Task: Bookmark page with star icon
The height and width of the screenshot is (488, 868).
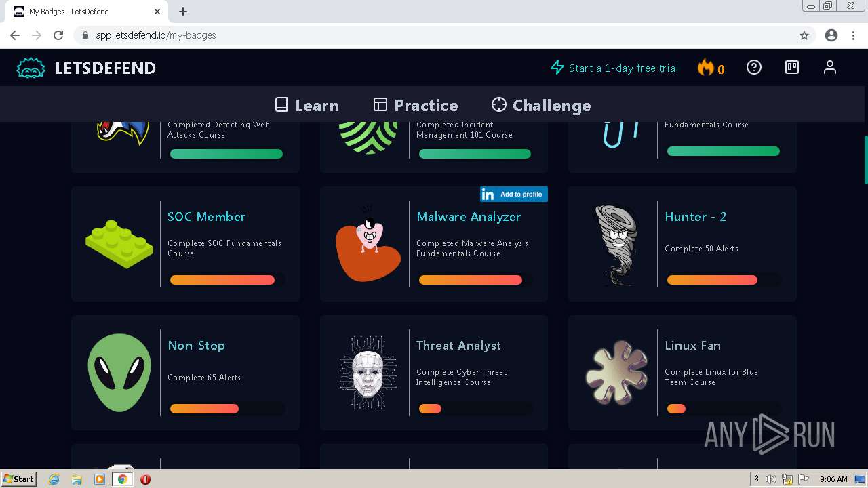Action: pos(804,35)
